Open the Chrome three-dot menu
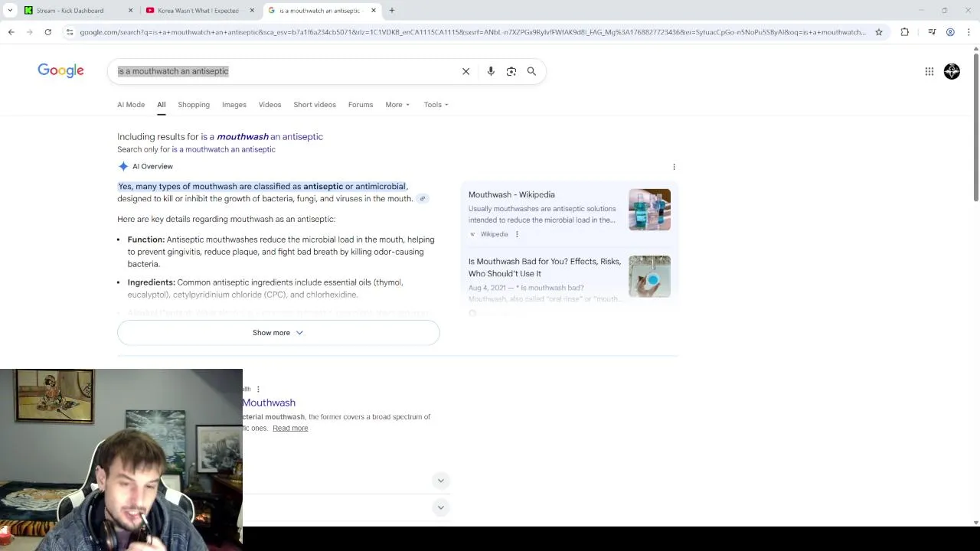980x551 pixels. pos(969,32)
